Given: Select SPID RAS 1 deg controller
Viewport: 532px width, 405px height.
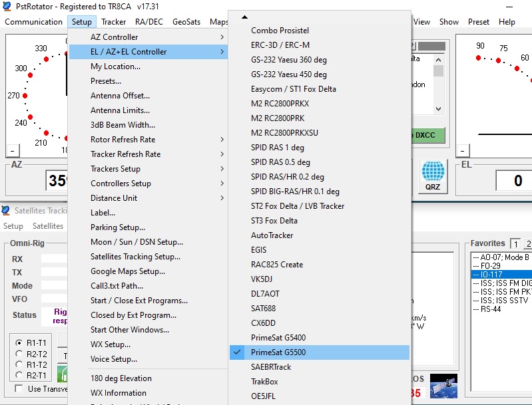Looking at the screenshot, I should [x=320, y=148].
